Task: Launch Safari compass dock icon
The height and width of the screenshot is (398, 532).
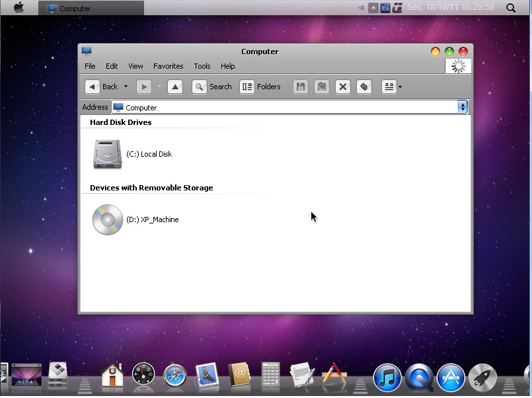Action: (x=174, y=376)
